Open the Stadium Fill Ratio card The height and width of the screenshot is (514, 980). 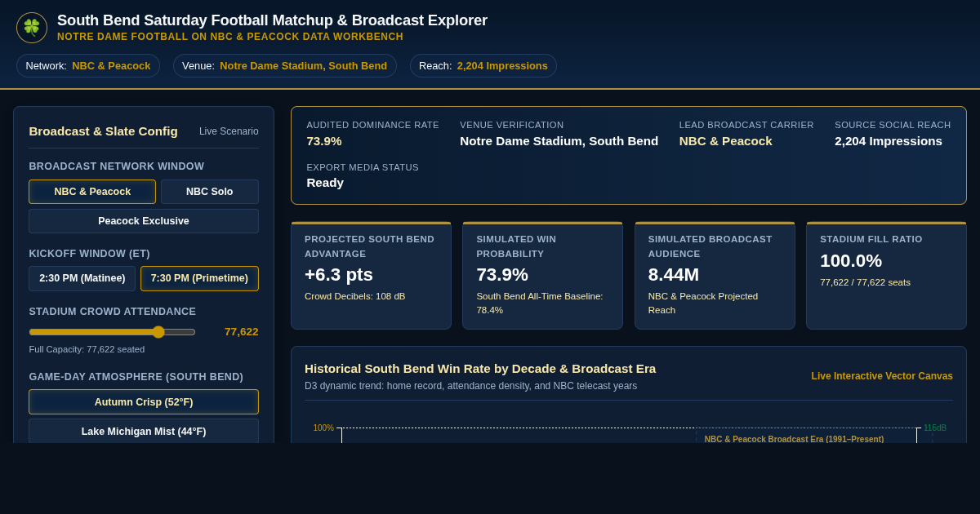click(886, 276)
